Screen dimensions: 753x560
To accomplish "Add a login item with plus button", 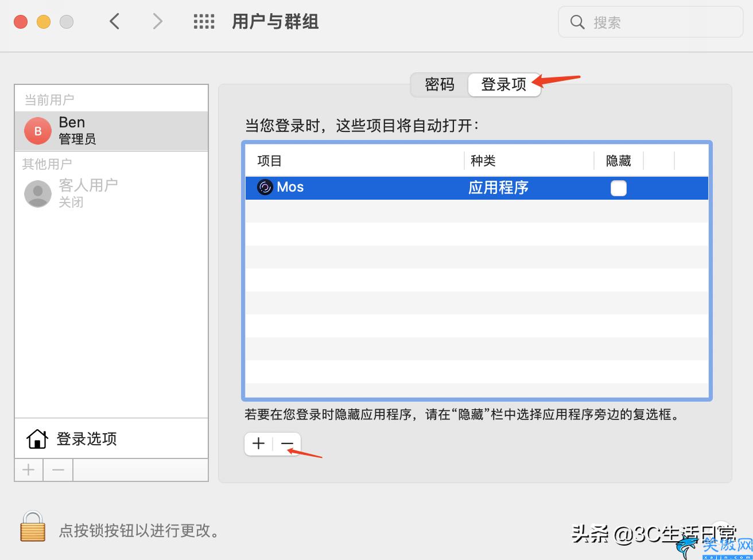I will click(259, 444).
